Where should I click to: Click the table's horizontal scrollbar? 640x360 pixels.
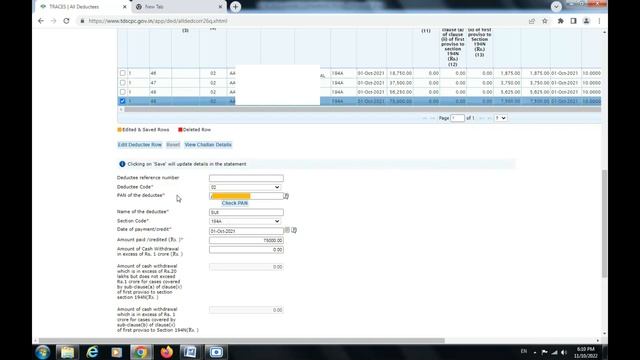[362, 109]
